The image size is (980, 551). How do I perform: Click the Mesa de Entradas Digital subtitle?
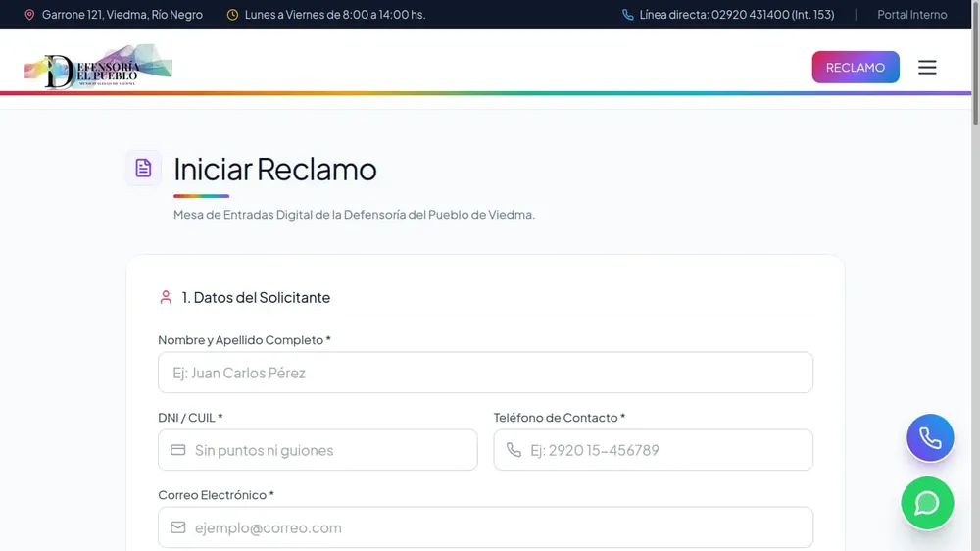click(x=355, y=215)
